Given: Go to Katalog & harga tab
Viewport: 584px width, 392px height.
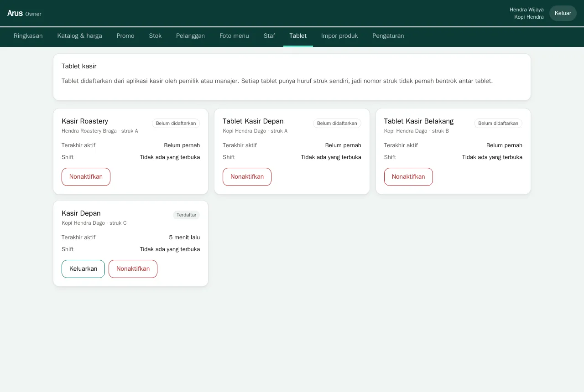Looking at the screenshot, I should pyautogui.click(x=80, y=36).
